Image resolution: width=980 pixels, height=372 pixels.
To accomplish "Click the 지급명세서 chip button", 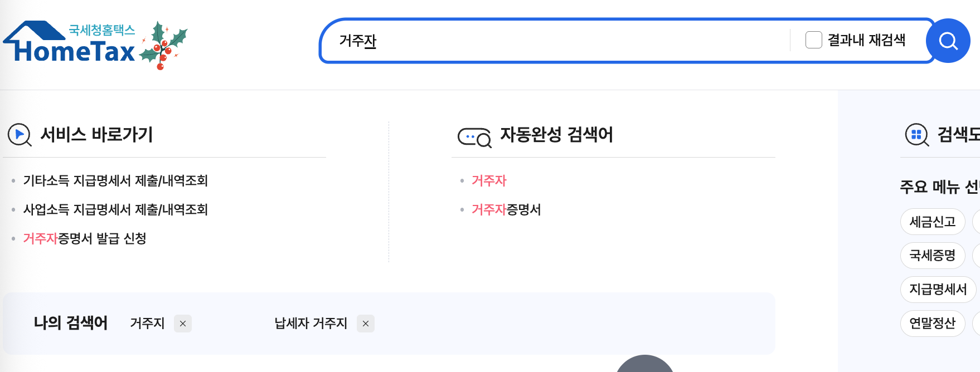I will (938, 290).
